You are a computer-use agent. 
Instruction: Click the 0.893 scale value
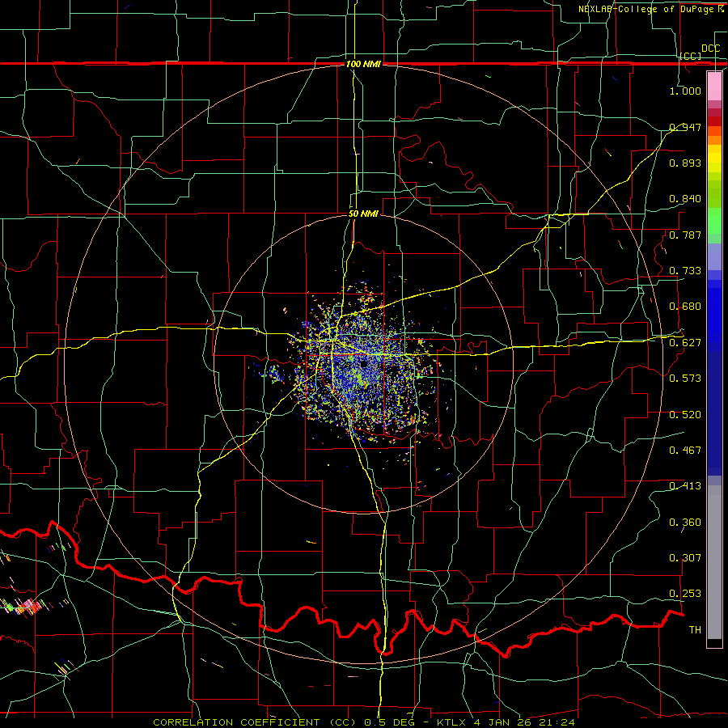tap(685, 163)
